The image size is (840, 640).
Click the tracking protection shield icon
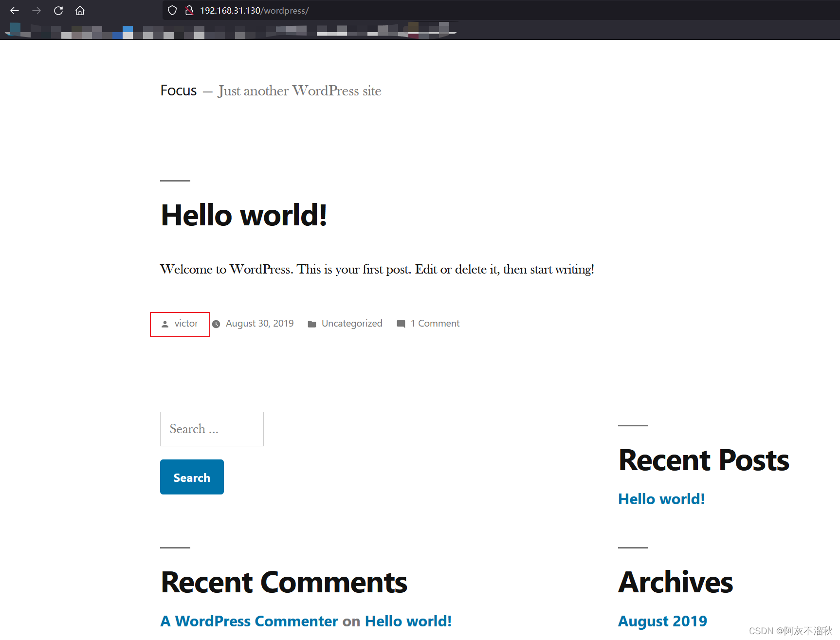pyautogui.click(x=172, y=10)
